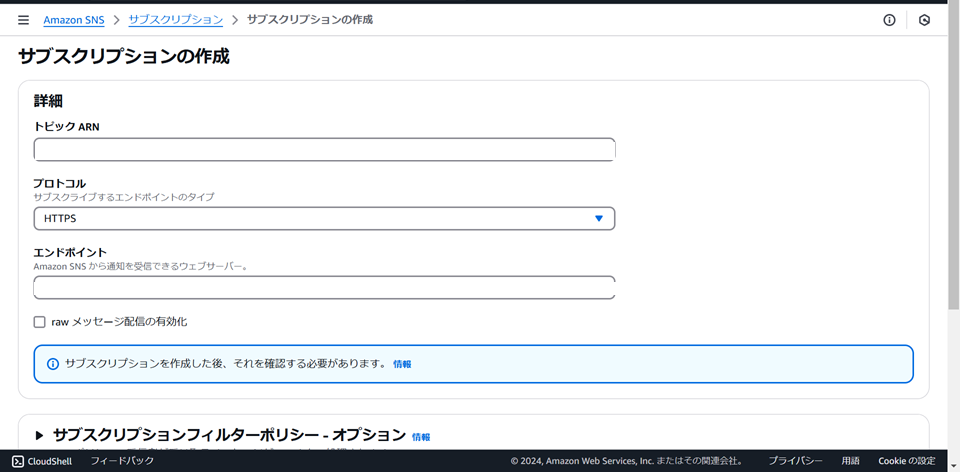
Task: Open the プロトコル HTTPS dropdown
Action: (x=324, y=219)
